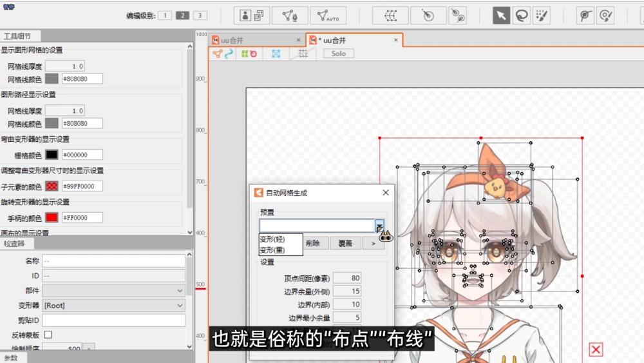Click the 边界(内部) value 10 field

(347, 304)
